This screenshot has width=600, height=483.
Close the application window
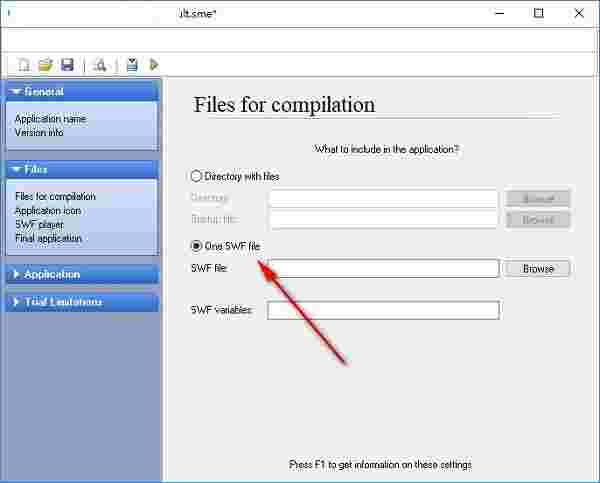coord(579,13)
